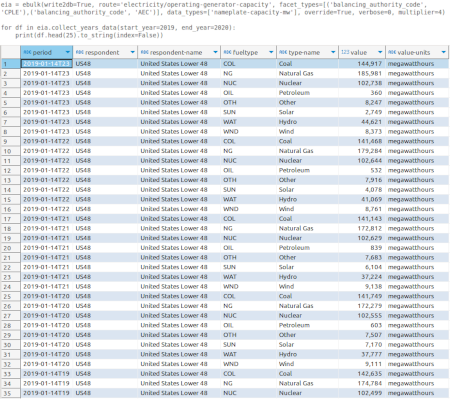Image resolution: width=450 pixels, height=400 pixels.
Task: Click the megawatthours cell in row 25
Action: click(417, 296)
